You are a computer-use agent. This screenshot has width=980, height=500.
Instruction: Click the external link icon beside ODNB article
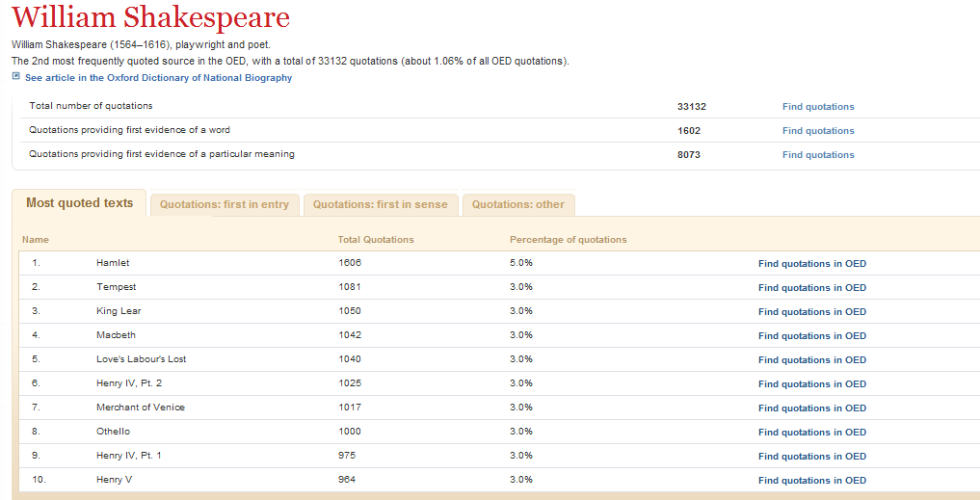point(16,76)
